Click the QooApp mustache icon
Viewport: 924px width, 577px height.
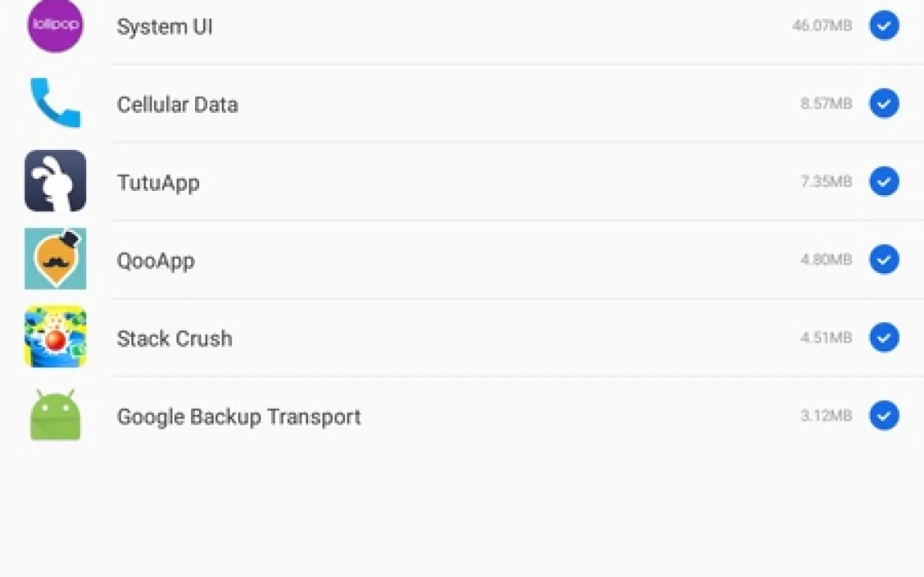point(55,259)
